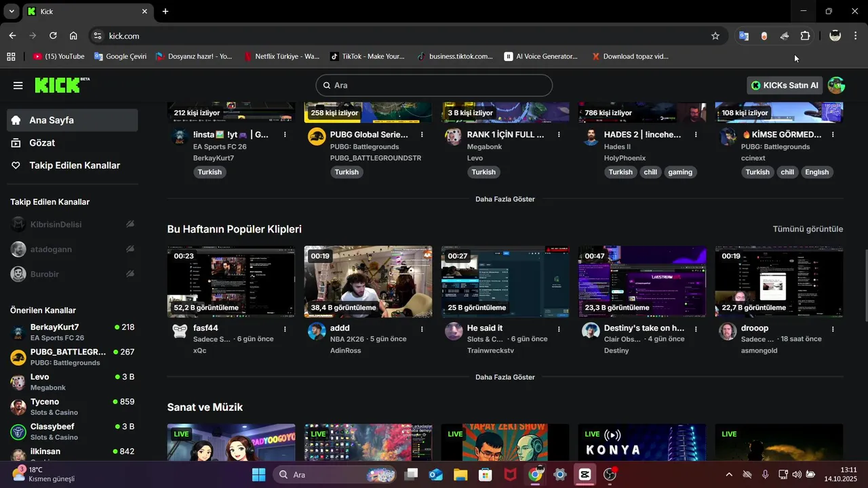Open Tyceno recommended channel
Screen dimensions: 868x488
(73, 407)
